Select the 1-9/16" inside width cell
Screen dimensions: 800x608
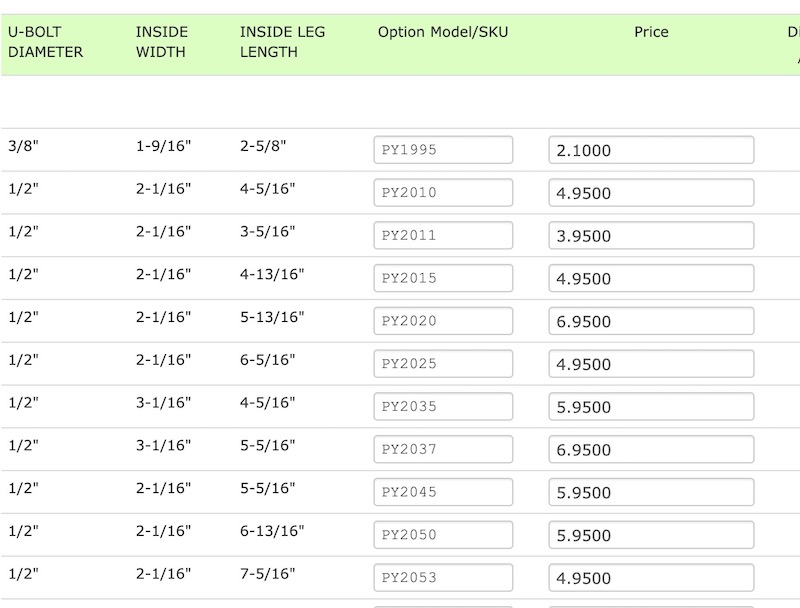click(163, 146)
